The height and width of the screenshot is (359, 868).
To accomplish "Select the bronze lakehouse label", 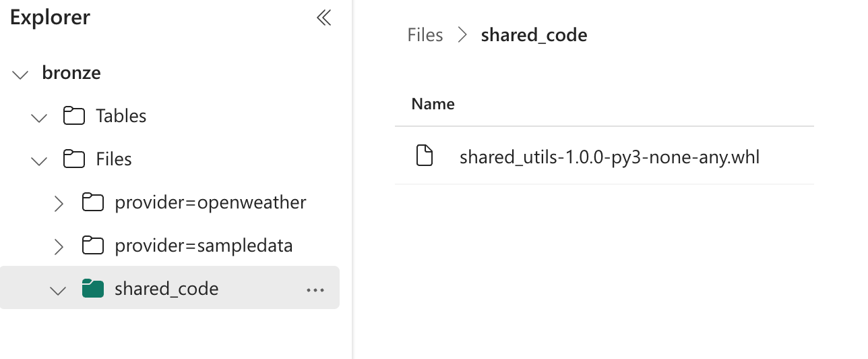I will [71, 73].
